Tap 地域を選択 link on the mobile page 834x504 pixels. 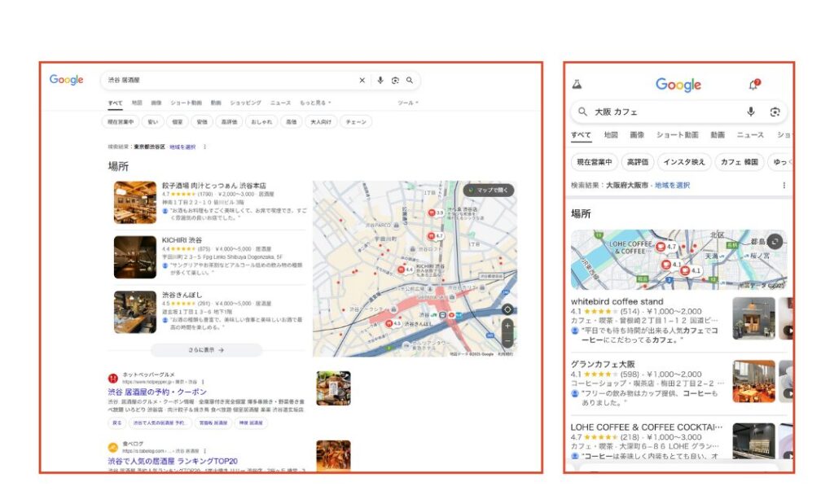672,185
